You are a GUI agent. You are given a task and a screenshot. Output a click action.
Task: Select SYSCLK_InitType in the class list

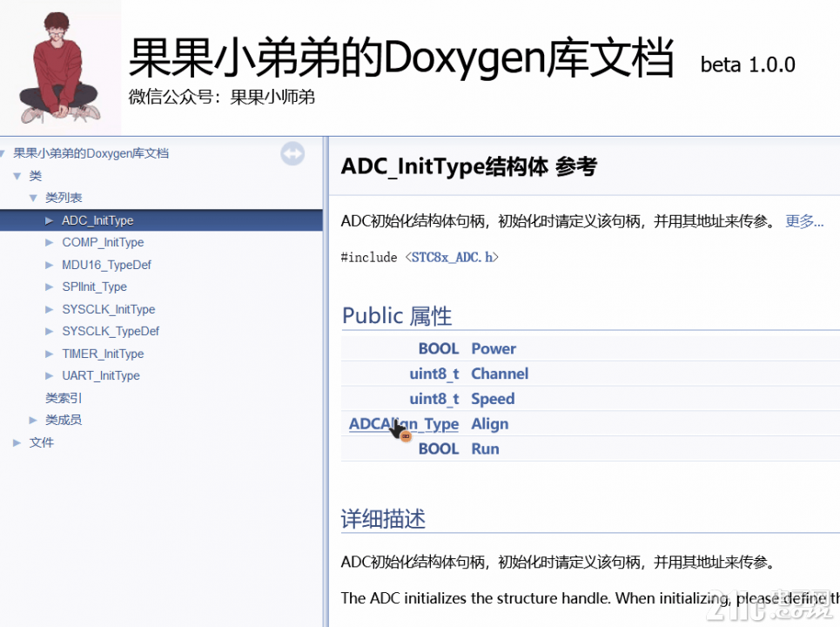tap(108, 309)
